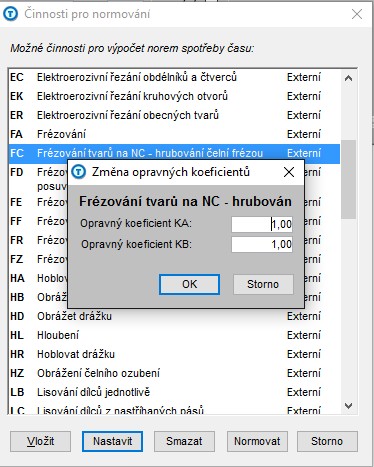Click the bottom Storno button in the main window
The width and height of the screenshot is (374, 467).
pos(327,441)
